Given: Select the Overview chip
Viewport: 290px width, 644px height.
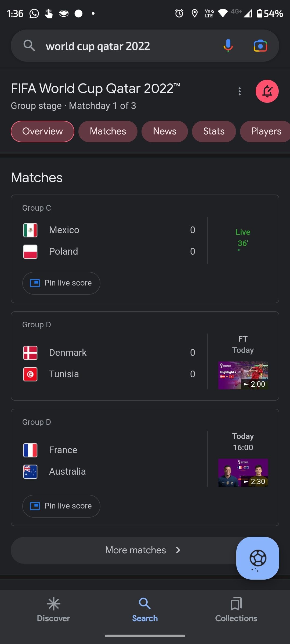Looking at the screenshot, I should (x=42, y=131).
